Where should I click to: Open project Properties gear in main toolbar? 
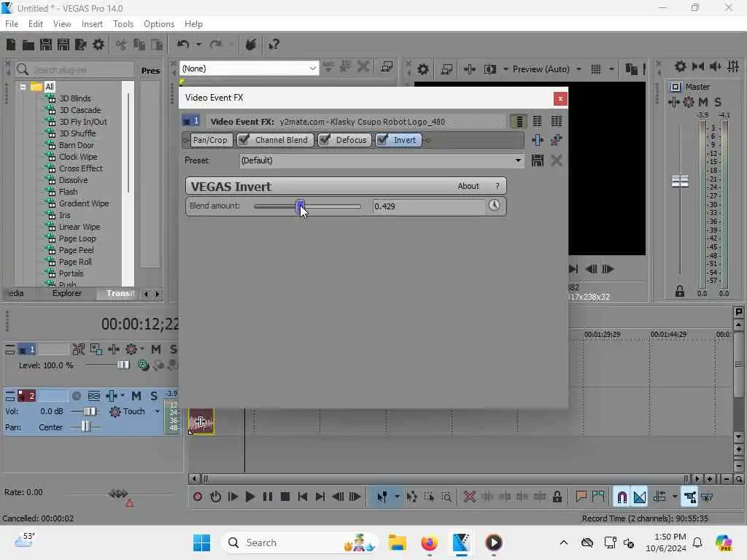pos(98,44)
